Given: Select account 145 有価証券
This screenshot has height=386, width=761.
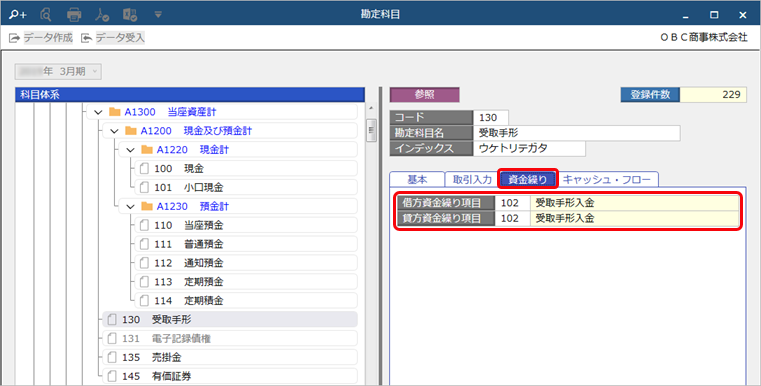Looking at the screenshot, I should pyautogui.click(x=230, y=376).
